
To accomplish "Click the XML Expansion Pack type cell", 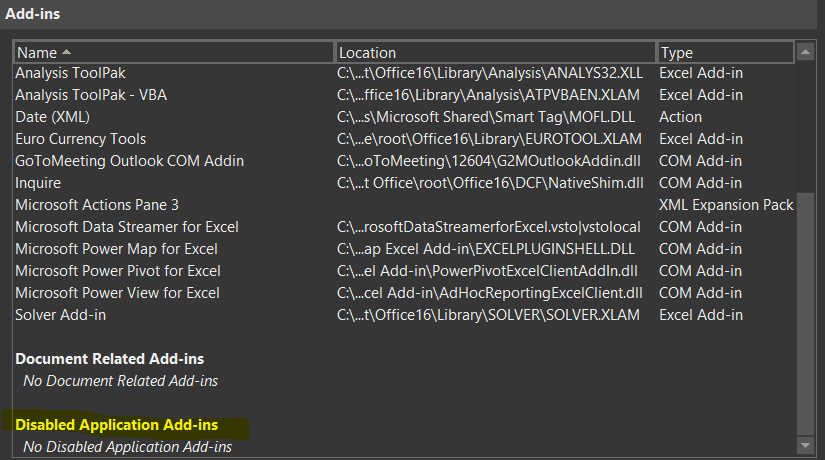I will coord(726,205).
